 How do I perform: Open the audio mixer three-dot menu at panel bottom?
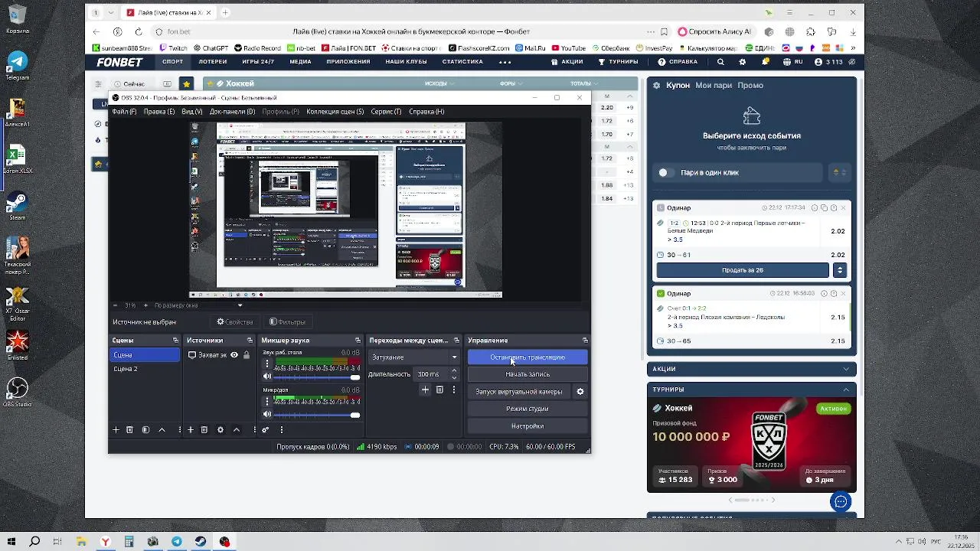281,430
